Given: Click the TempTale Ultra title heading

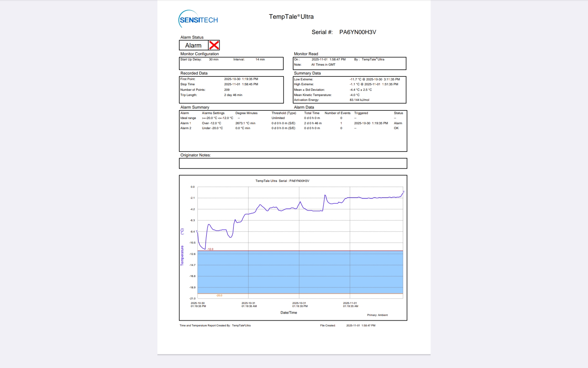Looking at the screenshot, I should tap(291, 17).
